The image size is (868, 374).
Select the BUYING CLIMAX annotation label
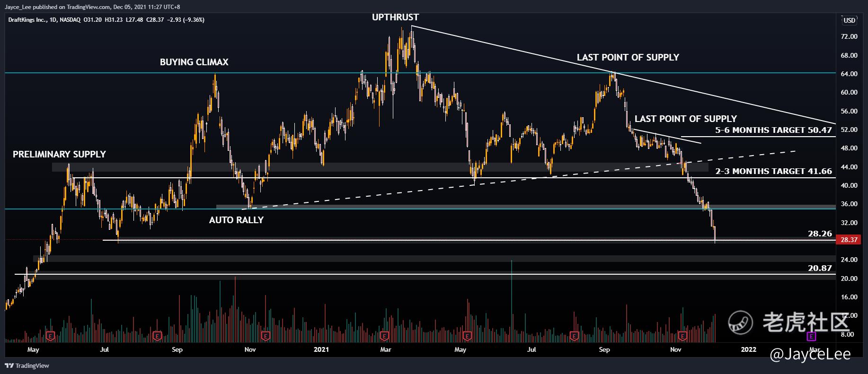[x=194, y=62]
